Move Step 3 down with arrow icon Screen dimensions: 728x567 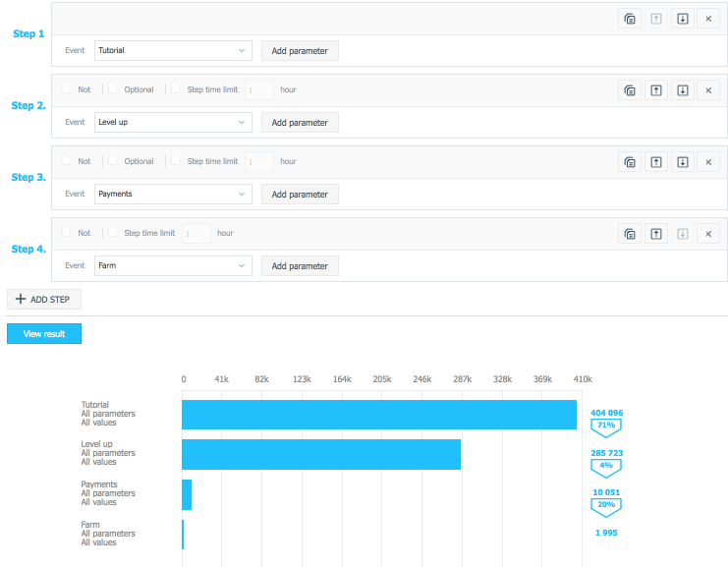pyautogui.click(x=682, y=162)
